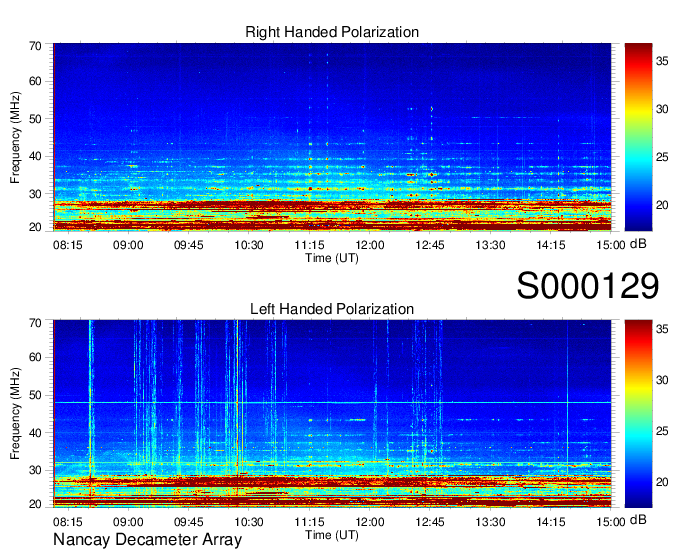The width and height of the screenshot is (680, 552).
Task: Click the 14:15 tick on lower time axis
Action: point(551,522)
